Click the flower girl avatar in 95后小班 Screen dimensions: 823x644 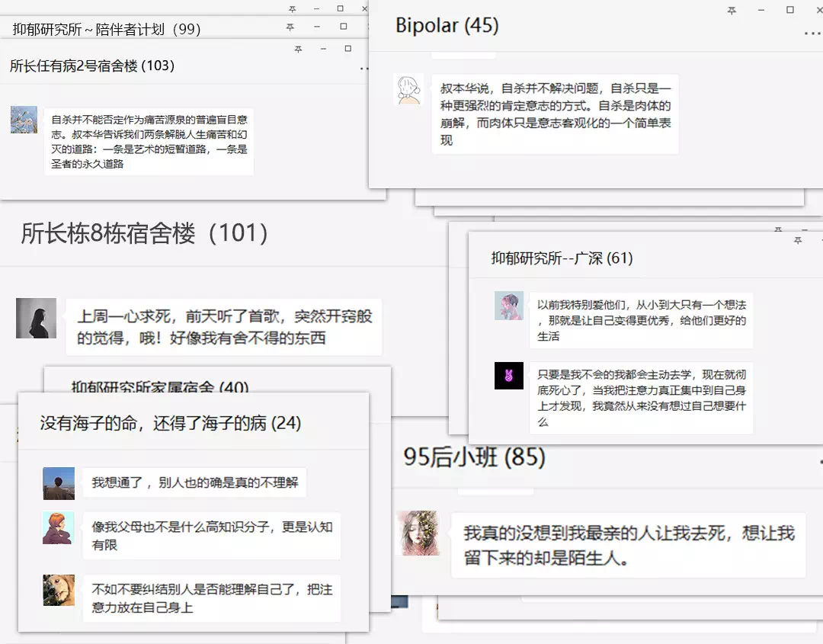418,533
